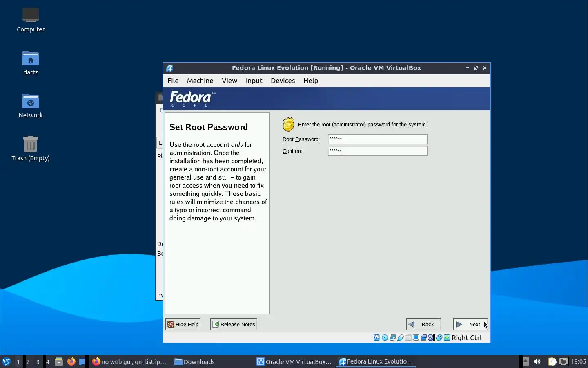The height and width of the screenshot is (368, 588).
Task: Click the blue show-desktop launcher icon
Action: pos(82,361)
